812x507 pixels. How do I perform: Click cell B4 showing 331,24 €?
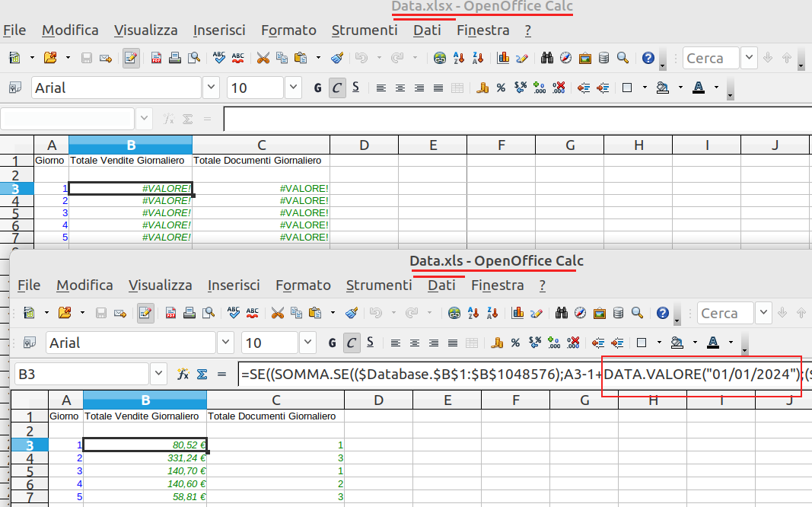pyautogui.click(x=145, y=458)
